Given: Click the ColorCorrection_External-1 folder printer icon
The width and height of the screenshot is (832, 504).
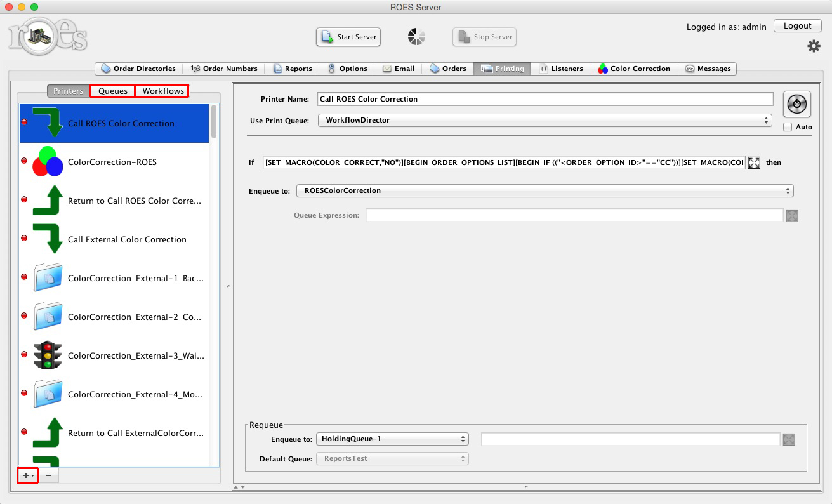Looking at the screenshot, I should (48, 278).
